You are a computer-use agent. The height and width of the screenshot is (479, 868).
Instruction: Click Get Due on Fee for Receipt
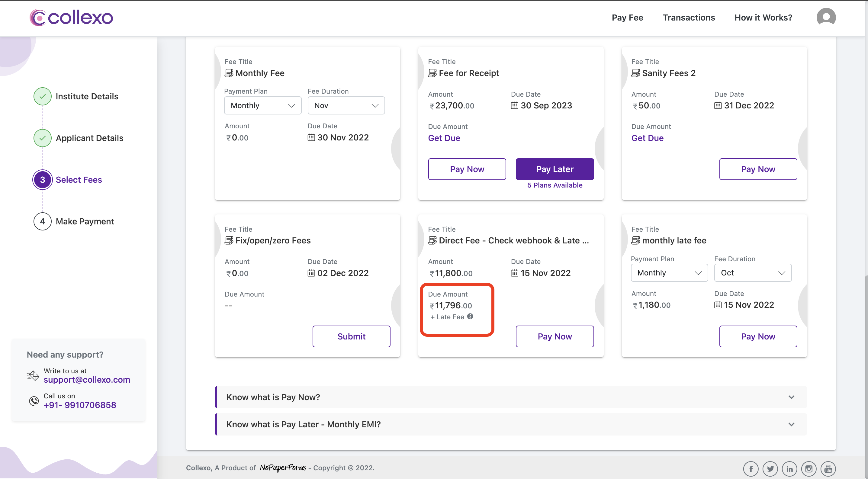click(x=444, y=138)
